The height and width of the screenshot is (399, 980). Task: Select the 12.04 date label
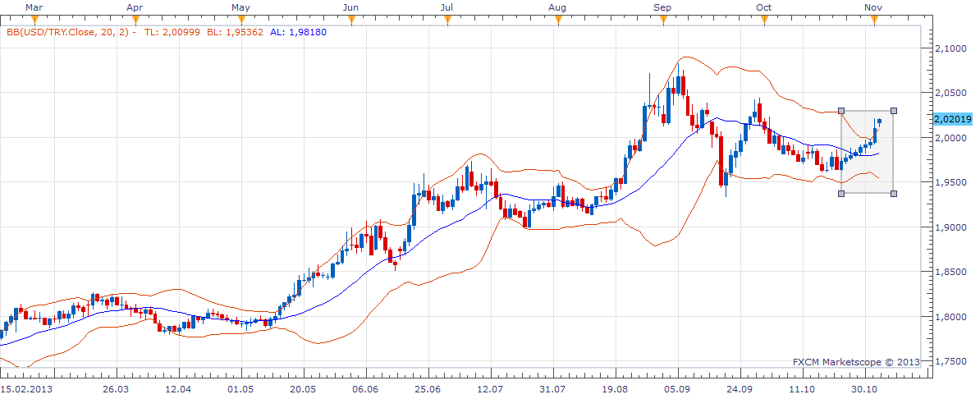click(x=180, y=388)
